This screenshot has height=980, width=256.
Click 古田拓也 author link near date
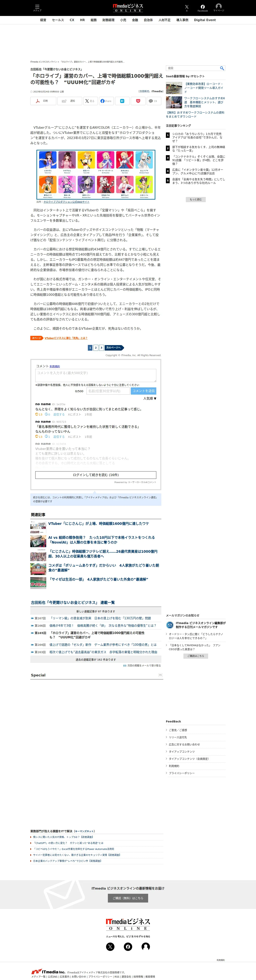point(144,91)
